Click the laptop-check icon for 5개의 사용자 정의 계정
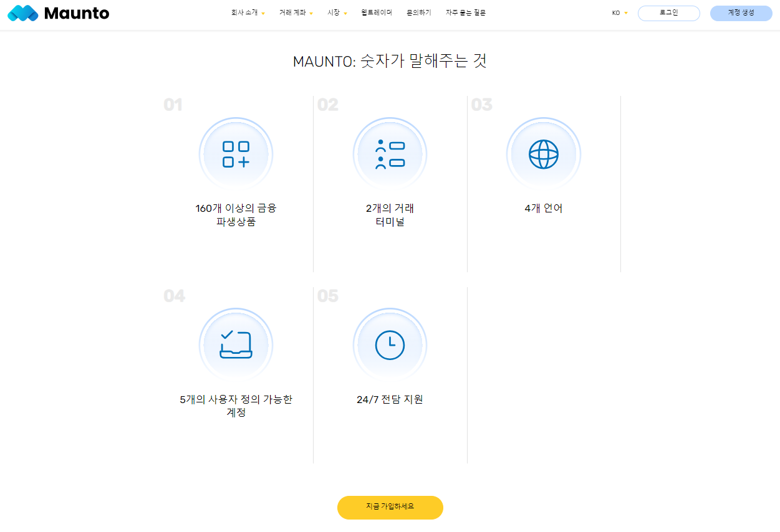This screenshot has width=780, height=532. (x=236, y=344)
